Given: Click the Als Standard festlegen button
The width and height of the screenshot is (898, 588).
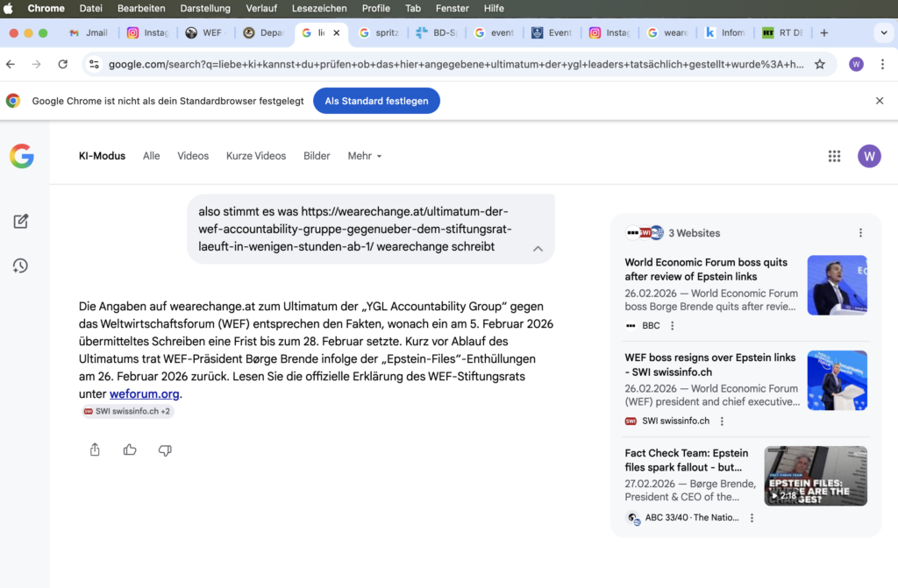Looking at the screenshot, I should coord(376,101).
